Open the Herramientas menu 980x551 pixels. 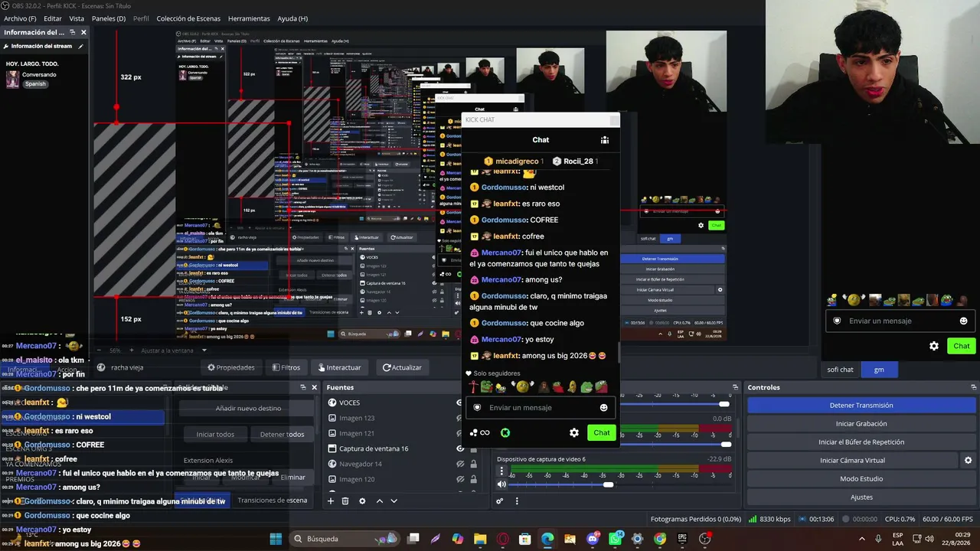point(249,18)
